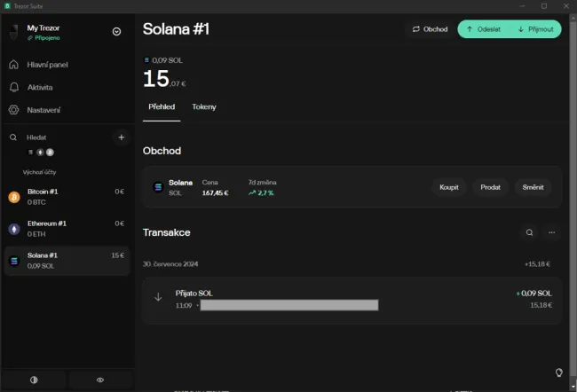Switch to the Tokeny tab
The width and height of the screenshot is (577, 392).
click(x=204, y=106)
